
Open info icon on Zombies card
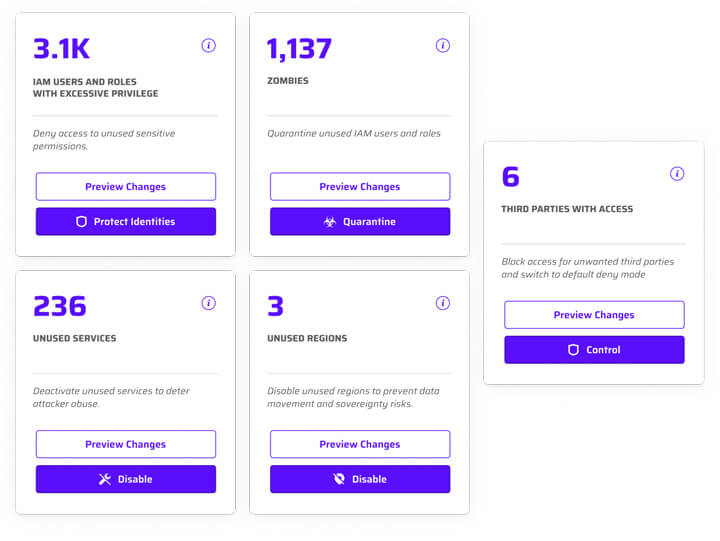pyautogui.click(x=443, y=45)
